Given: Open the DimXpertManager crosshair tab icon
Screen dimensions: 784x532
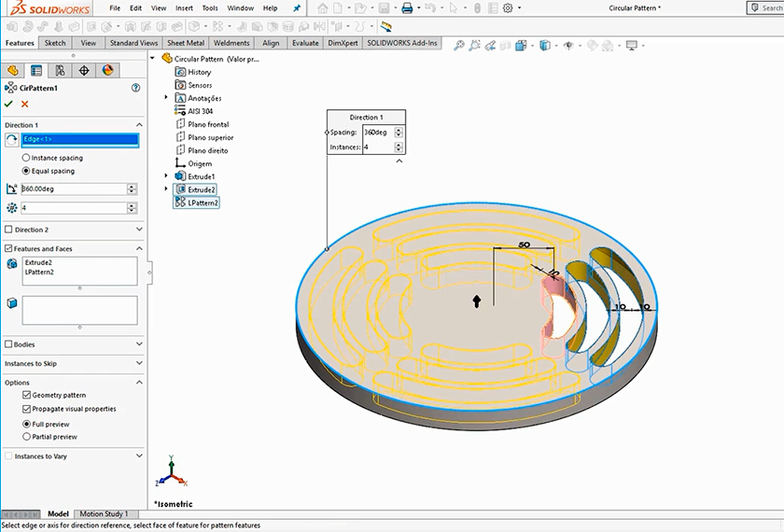Looking at the screenshot, I should [x=84, y=70].
